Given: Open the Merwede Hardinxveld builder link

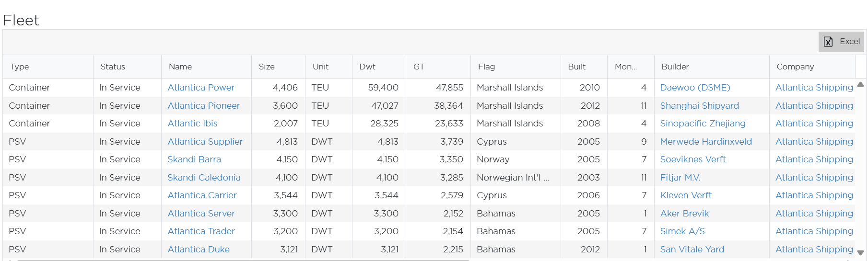Looking at the screenshot, I should point(706,142).
